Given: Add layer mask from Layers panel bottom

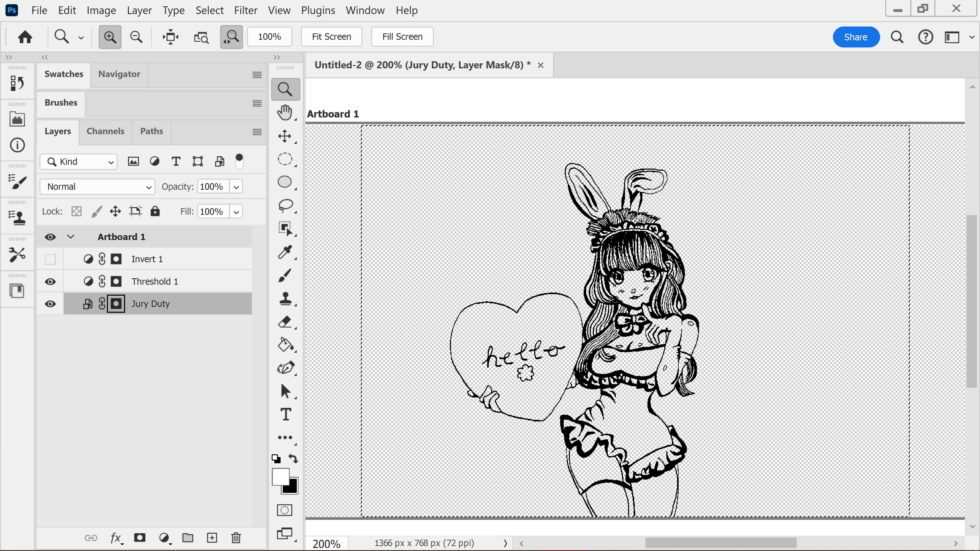Looking at the screenshot, I should pos(140,538).
